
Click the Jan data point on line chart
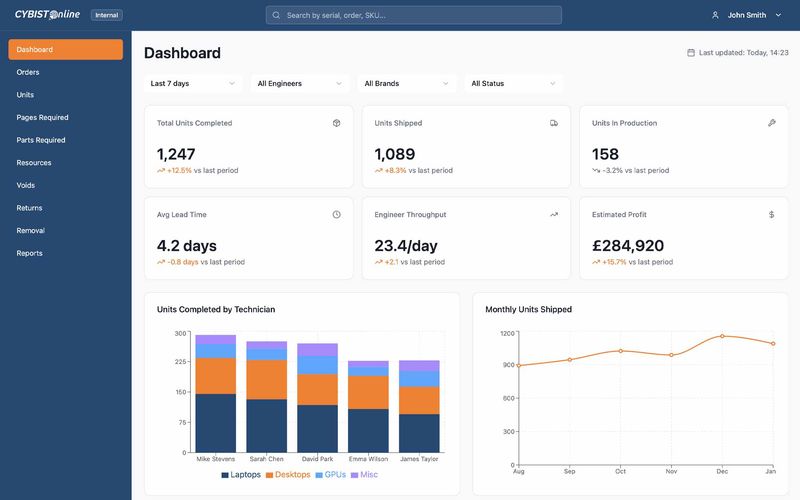[x=773, y=344]
